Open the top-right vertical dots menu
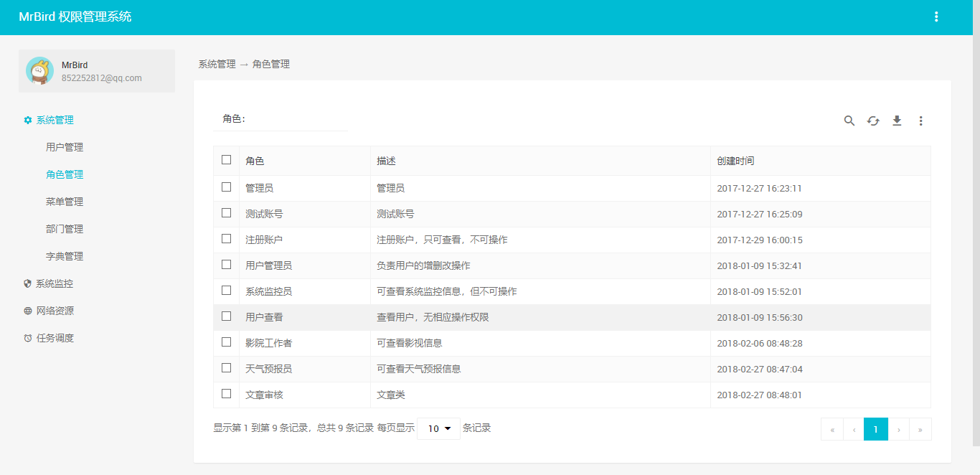Image resolution: width=980 pixels, height=475 pixels. click(936, 17)
